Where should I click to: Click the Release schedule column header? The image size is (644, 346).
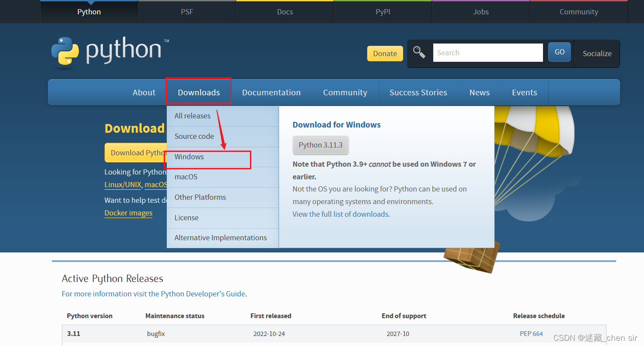(539, 316)
